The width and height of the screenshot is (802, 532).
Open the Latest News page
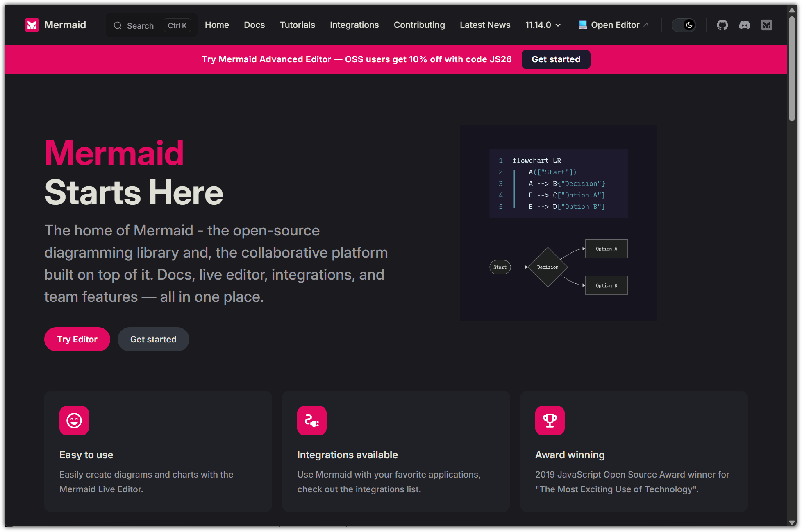click(x=485, y=25)
